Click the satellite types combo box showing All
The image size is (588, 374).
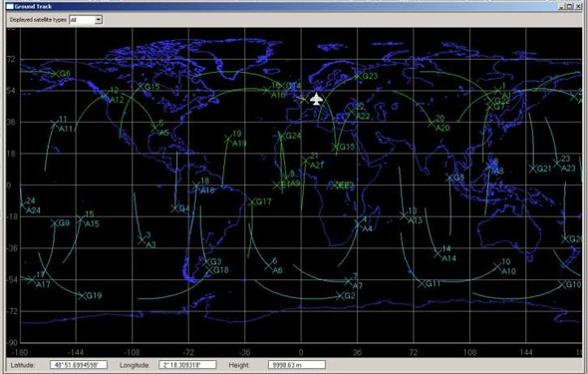click(x=86, y=20)
